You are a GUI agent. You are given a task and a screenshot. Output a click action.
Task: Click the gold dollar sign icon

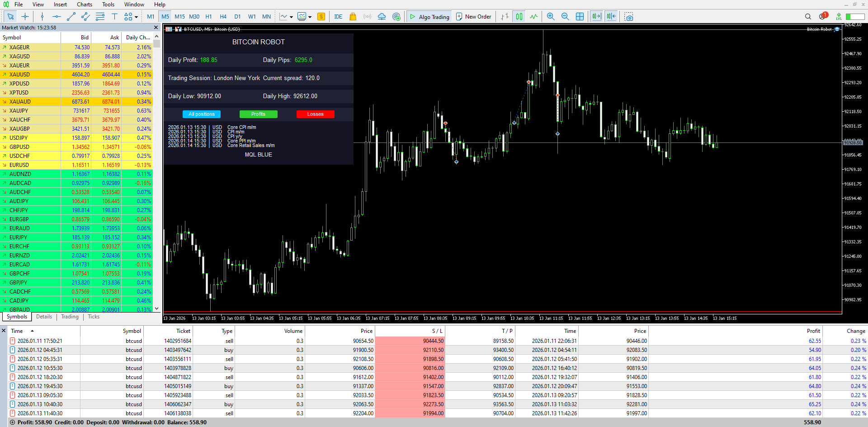tap(321, 17)
